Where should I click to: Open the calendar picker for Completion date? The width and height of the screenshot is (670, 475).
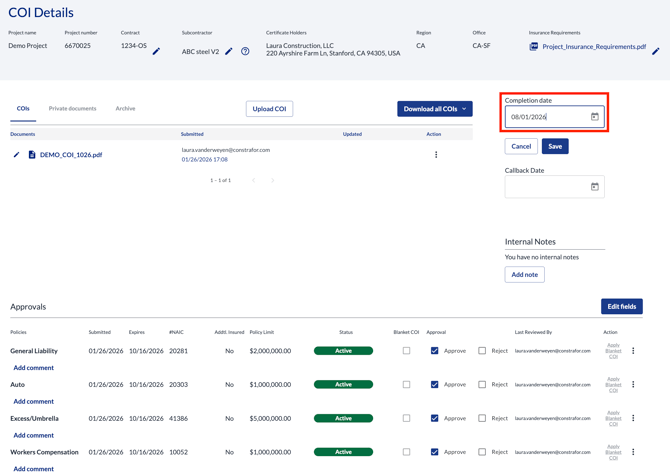(x=594, y=117)
